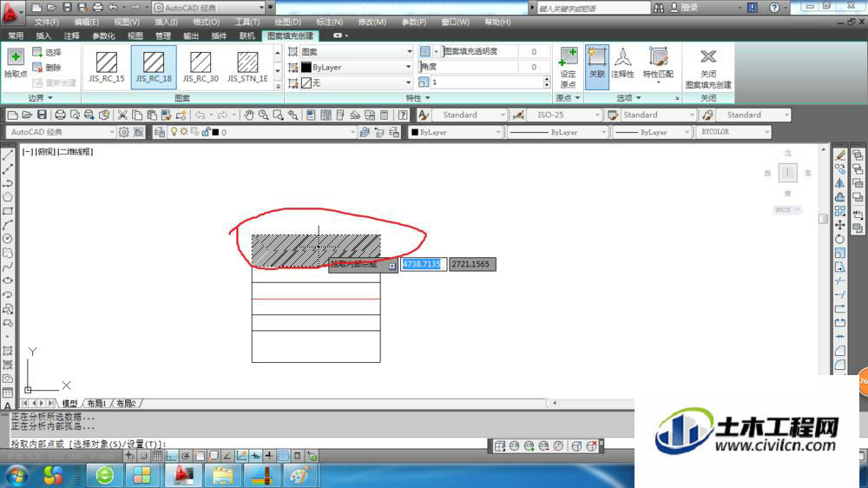
Task: Open the object color ByLayer dropdown
Action: 455,132
